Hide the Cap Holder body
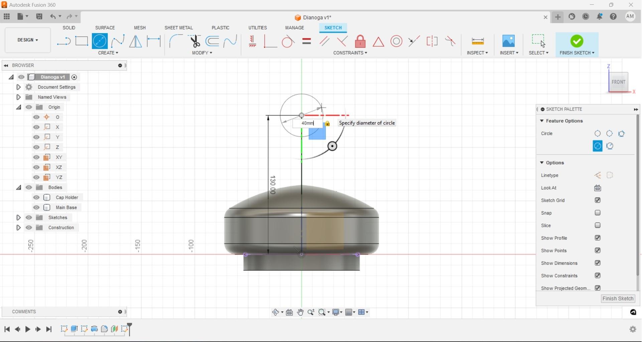Image resolution: width=644 pixels, height=342 pixels. click(36, 198)
